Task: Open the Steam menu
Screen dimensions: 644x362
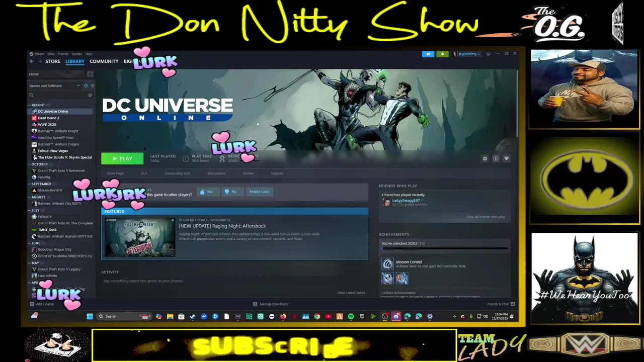Action: coord(39,54)
